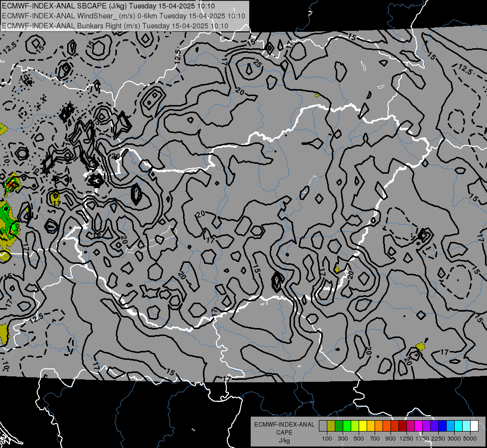Pick the bright green legend swatch
Image resolution: width=487 pixels, height=448 pixels.
347,426
